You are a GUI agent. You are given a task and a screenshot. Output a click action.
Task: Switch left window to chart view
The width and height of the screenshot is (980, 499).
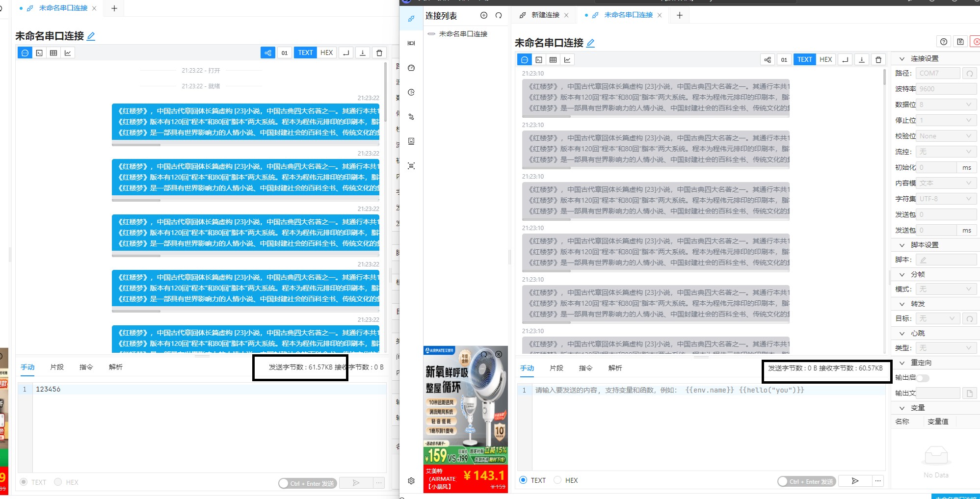[x=68, y=53]
